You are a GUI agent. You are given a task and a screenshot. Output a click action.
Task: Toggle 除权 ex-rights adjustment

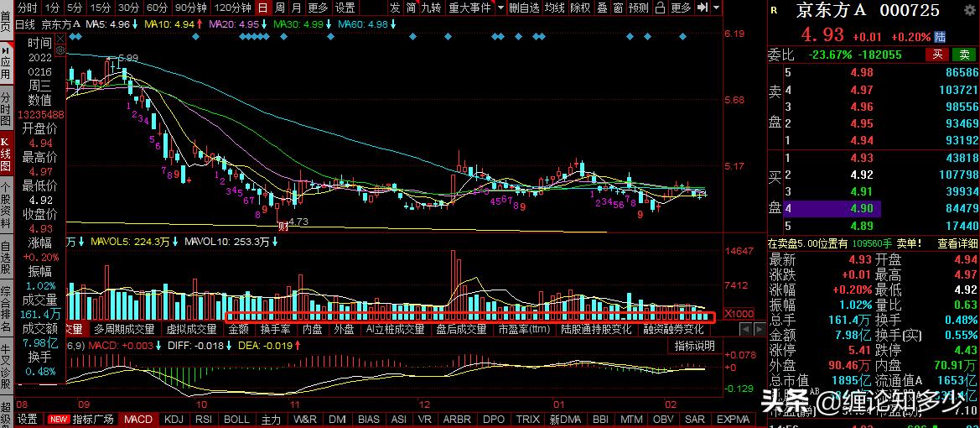(x=579, y=8)
